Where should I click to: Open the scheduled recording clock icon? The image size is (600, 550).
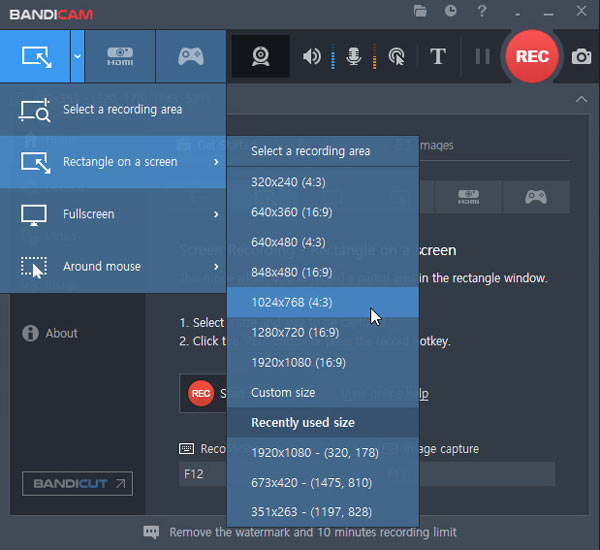(451, 11)
